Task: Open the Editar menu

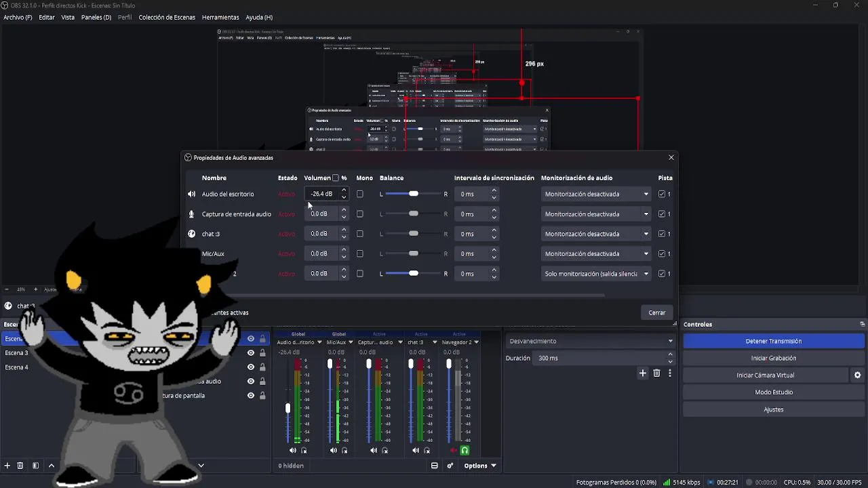Action: 47,17
